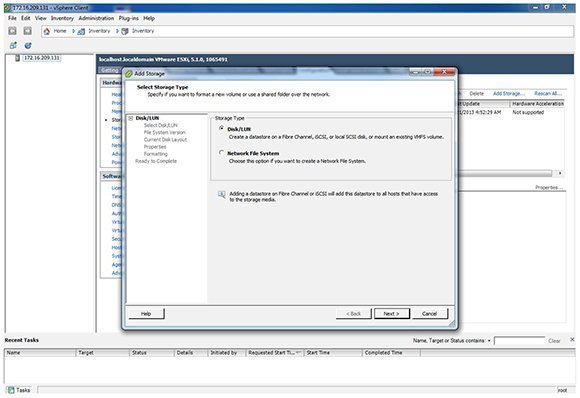The height and width of the screenshot is (398, 580).
Task: Collapse the Disk/LUN wizard step tree
Action: 131,118
